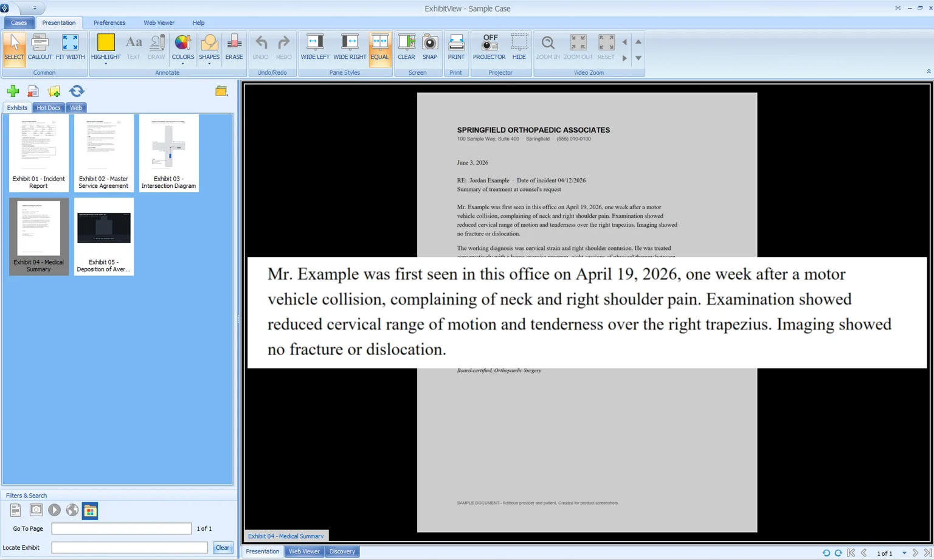
Task: Reset the video zoom
Action: pos(606,48)
